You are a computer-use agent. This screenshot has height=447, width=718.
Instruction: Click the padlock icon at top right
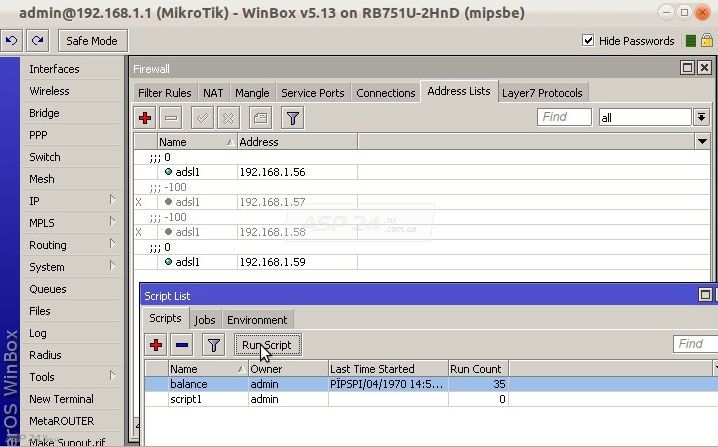click(x=707, y=40)
